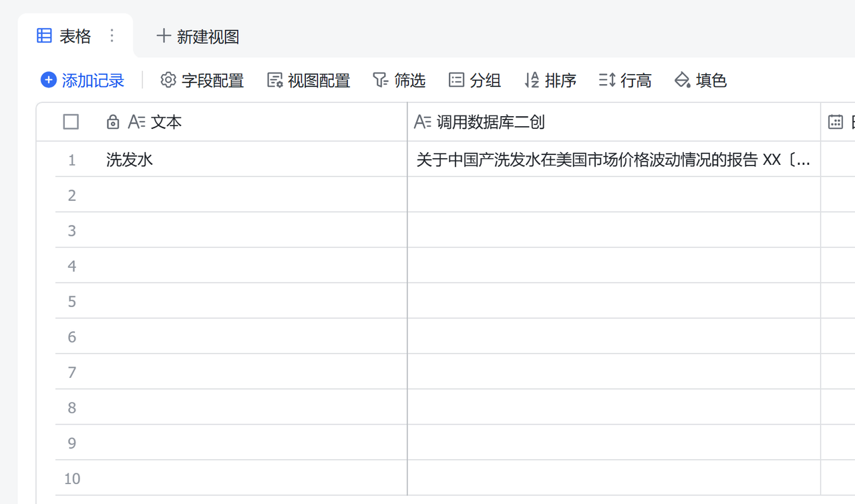Select the text field type icon before 文本
The image size is (855, 504).
(x=137, y=121)
